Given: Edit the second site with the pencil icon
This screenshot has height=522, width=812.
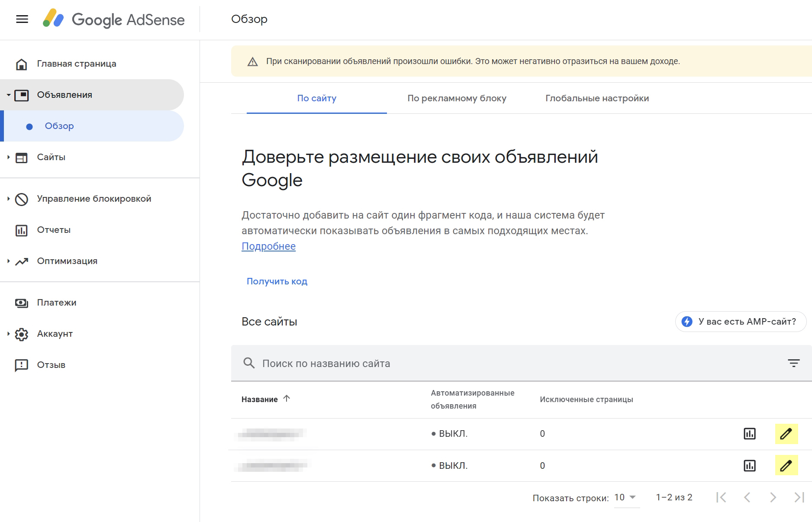Looking at the screenshot, I should point(786,466).
